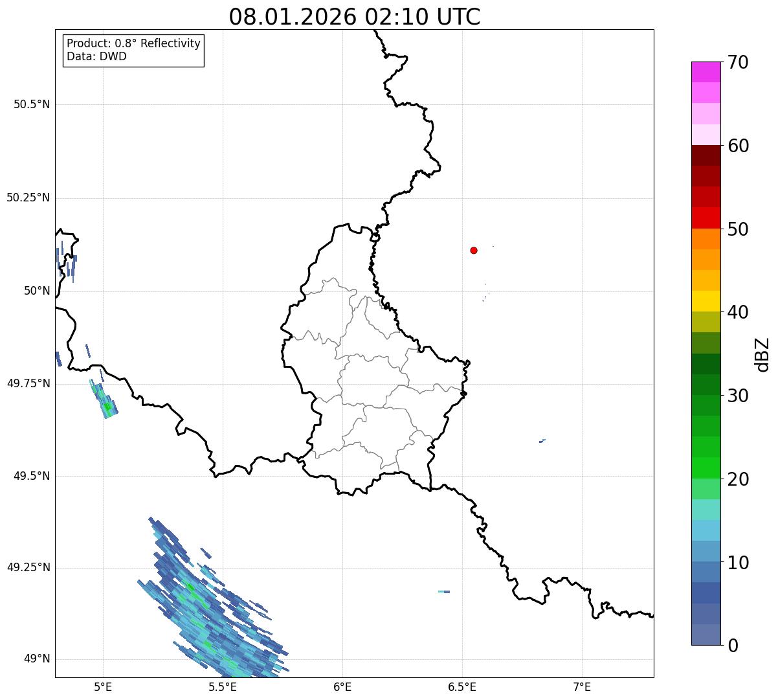This screenshot has width=778, height=700.
Task: Click the small radar echo near 49.6°N 6.8°E
Action: 542,441
